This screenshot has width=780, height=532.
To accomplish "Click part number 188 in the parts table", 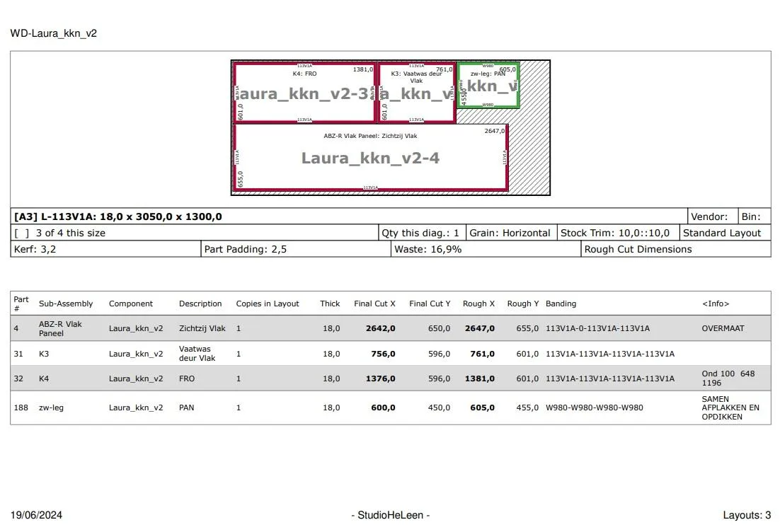I will (x=21, y=407).
